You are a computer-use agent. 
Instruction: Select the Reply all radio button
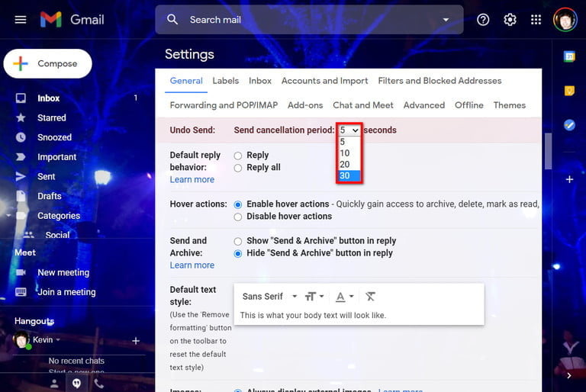(238, 168)
